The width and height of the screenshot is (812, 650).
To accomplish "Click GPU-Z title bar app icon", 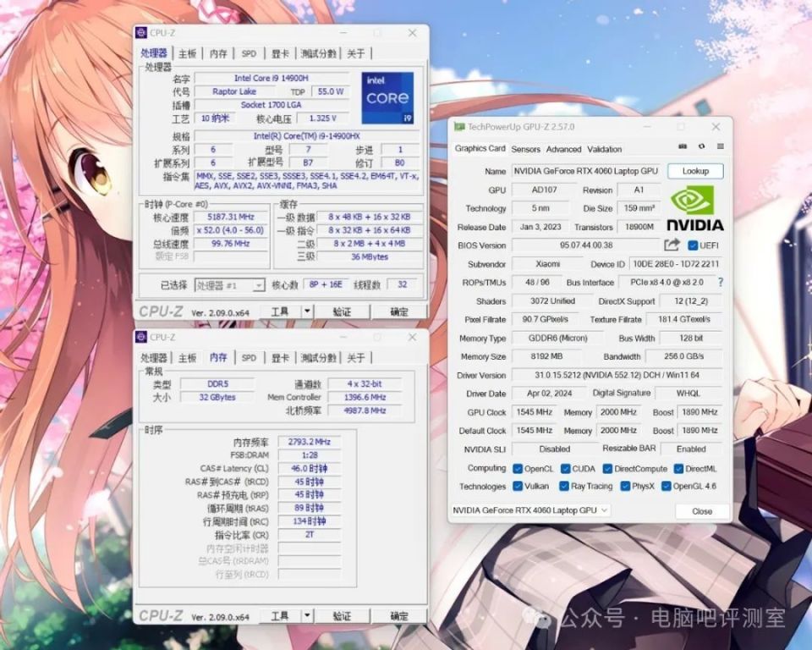I will 458,127.
